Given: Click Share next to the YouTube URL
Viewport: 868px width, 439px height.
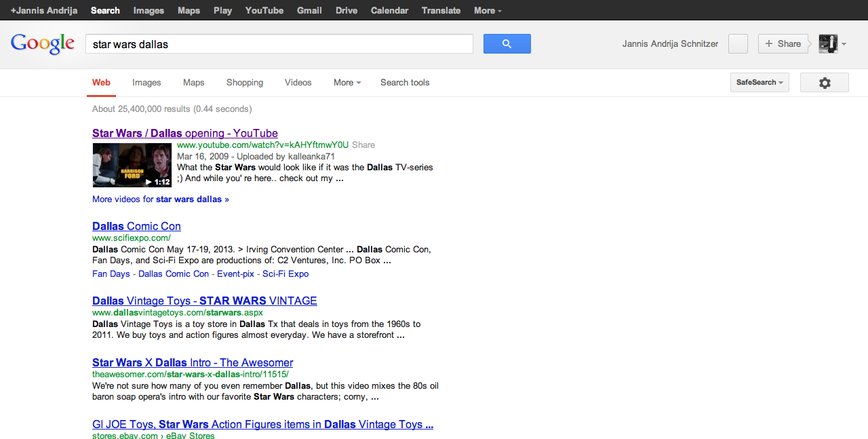Looking at the screenshot, I should (x=363, y=145).
